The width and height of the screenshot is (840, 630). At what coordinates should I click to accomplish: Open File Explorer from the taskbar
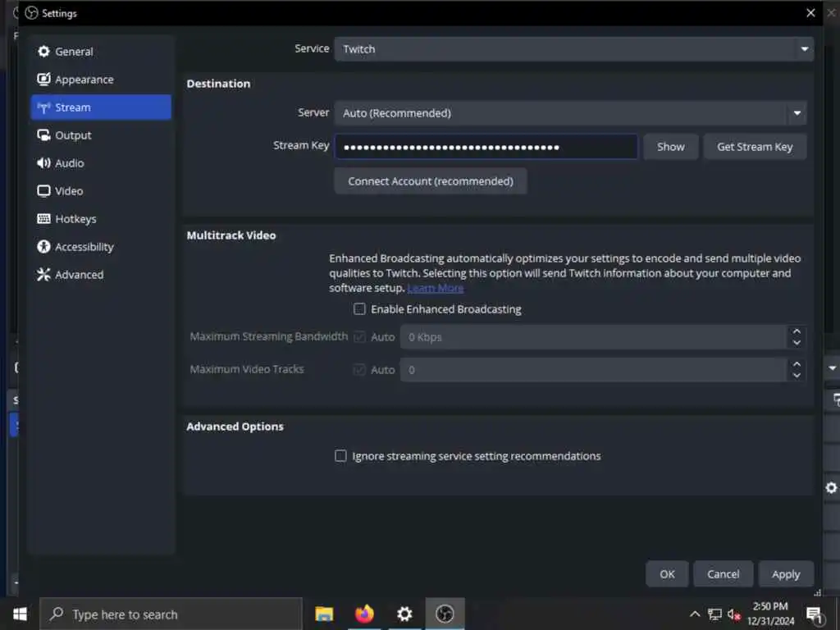click(x=324, y=614)
